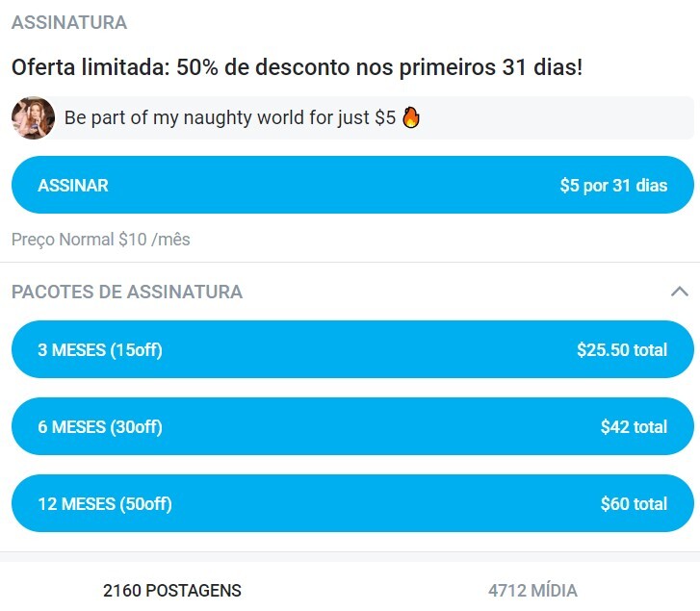The height and width of the screenshot is (611, 700).
Task: Choose the 3 MESES (15off) bundle
Action: pos(100,349)
